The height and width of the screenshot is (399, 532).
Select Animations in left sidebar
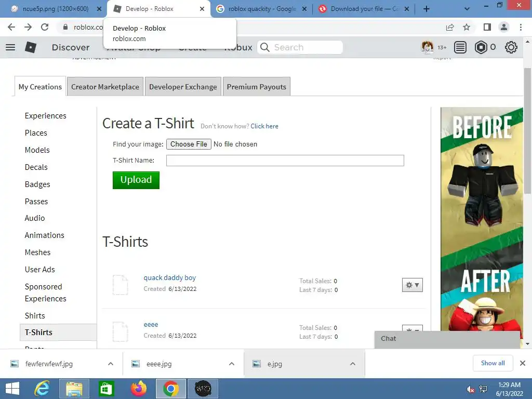click(x=45, y=235)
